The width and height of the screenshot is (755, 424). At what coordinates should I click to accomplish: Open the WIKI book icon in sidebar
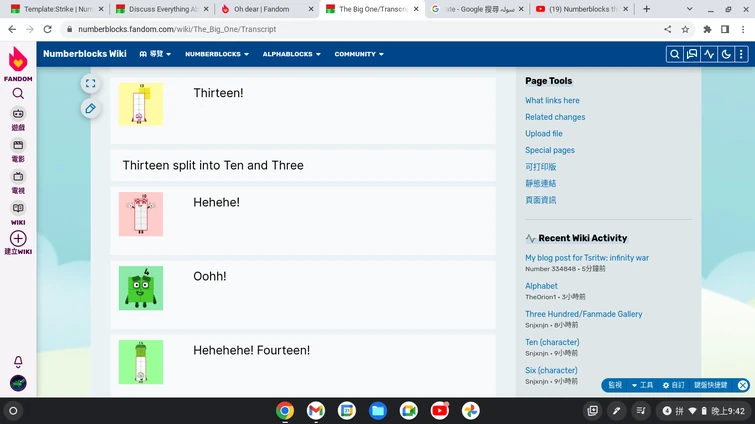pyautogui.click(x=18, y=208)
